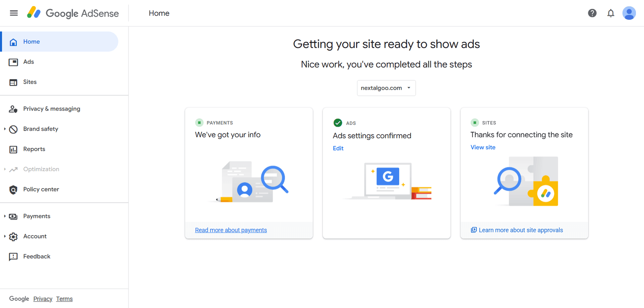Click the profile avatar
644x308 pixels.
pos(629,13)
